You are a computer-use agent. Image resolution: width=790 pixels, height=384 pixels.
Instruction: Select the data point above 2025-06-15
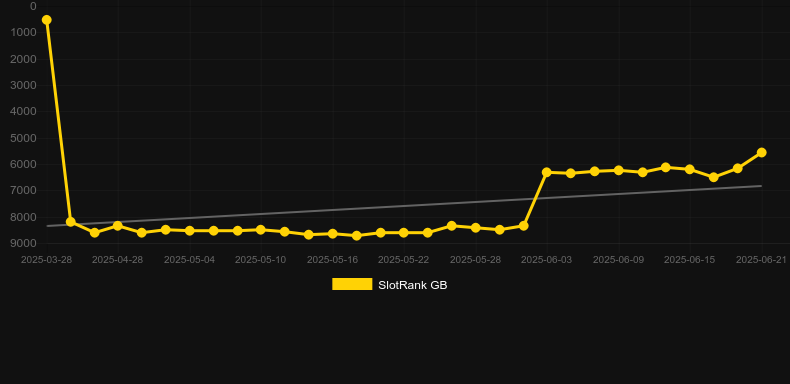(690, 169)
